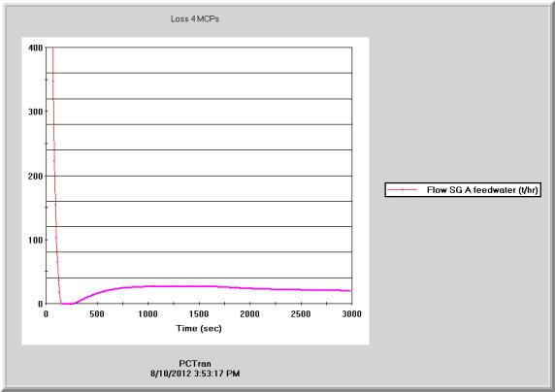Click y-axis value 400
This screenshot has width=555, height=392.
pyautogui.click(x=35, y=48)
